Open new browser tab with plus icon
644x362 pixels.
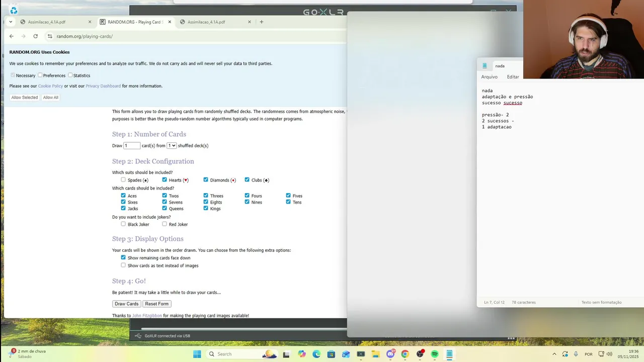[261, 22]
